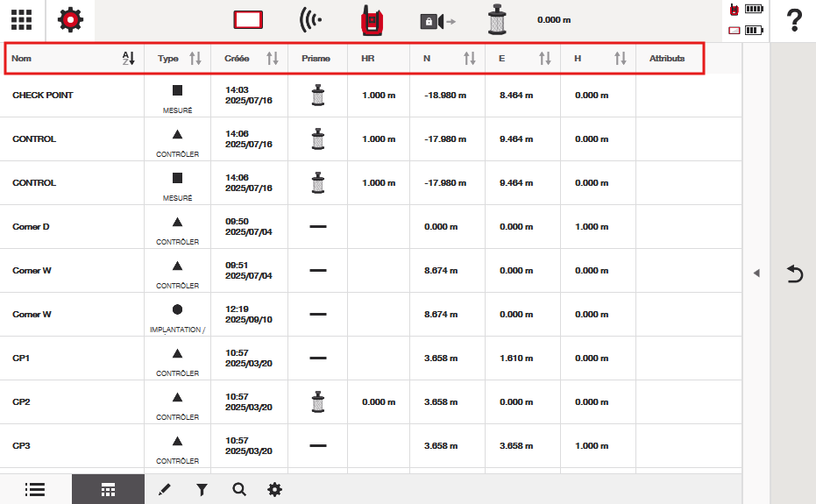This screenshot has height=504, width=816.
Task: Open the red gear instrument settings
Action: point(70,20)
